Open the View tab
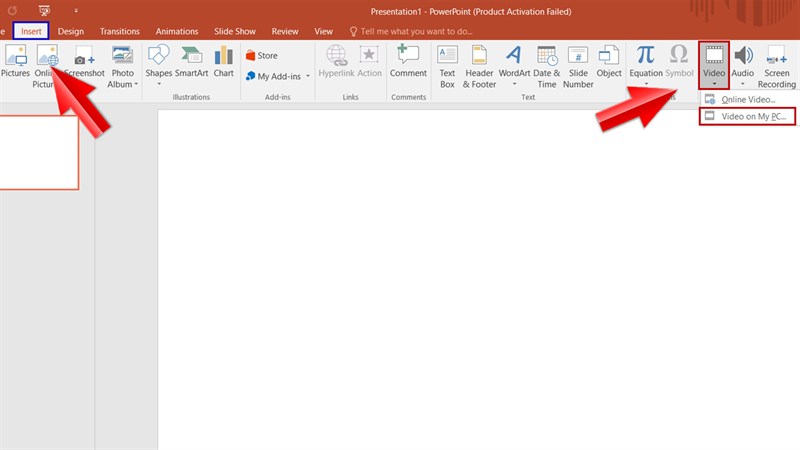Viewport: 800px width, 450px height. click(x=323, y=31)
